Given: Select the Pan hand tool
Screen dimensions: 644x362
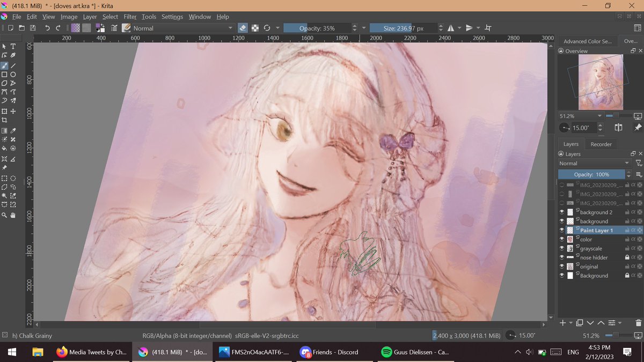Looking at the screenshot, I should tap(13, 215).
